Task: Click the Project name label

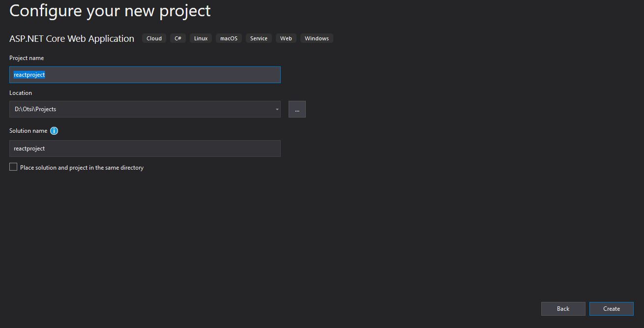Action: (x=27, y=58)
